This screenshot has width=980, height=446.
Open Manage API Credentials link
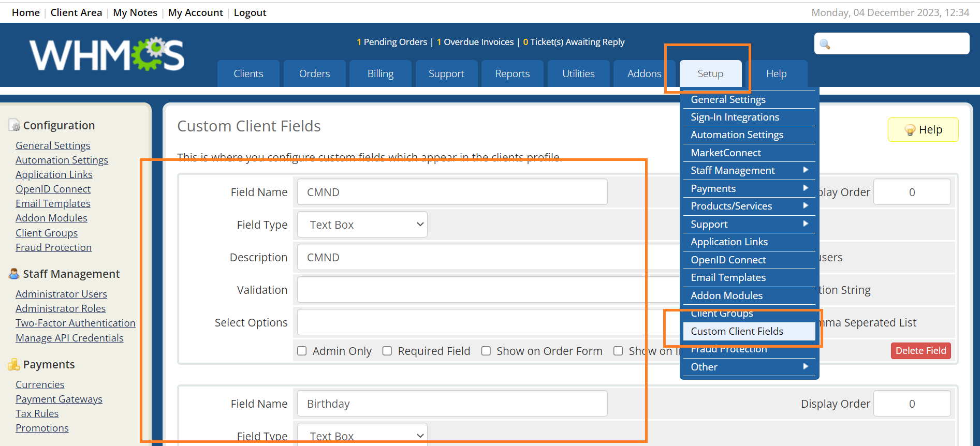[69, 338]
